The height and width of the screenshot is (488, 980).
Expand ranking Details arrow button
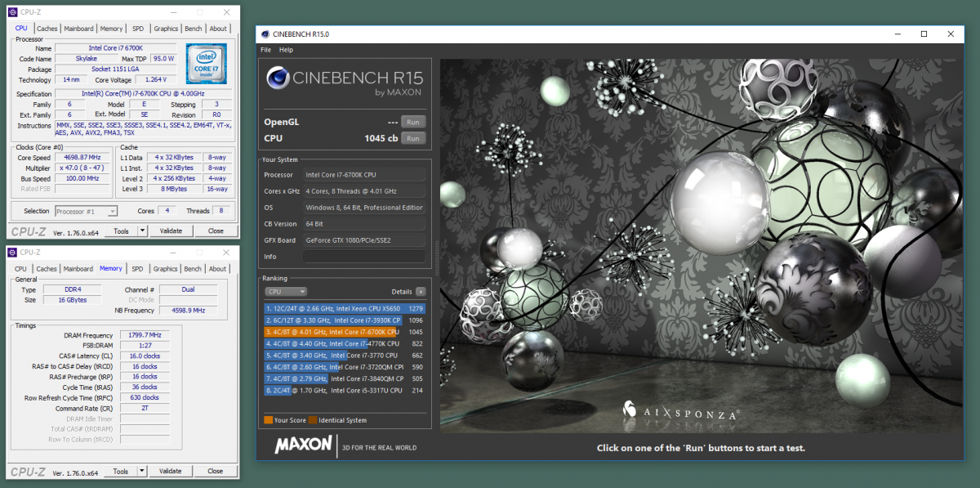[x=421, y=291]
